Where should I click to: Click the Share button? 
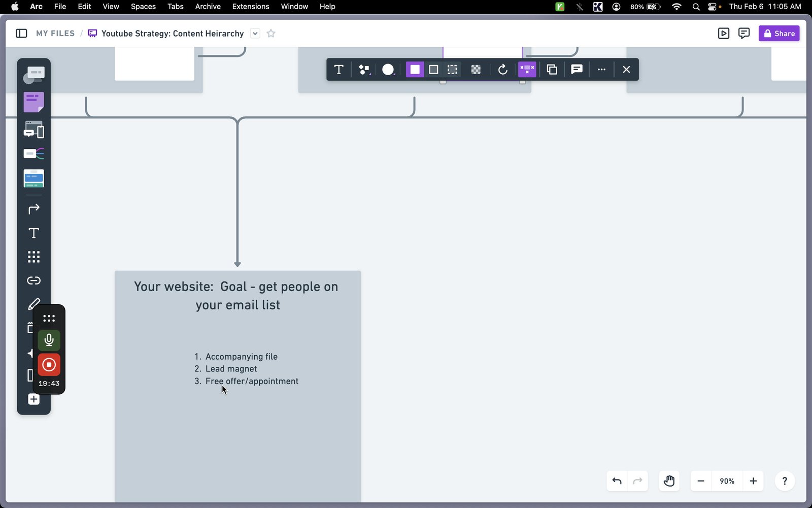[779, 34]
